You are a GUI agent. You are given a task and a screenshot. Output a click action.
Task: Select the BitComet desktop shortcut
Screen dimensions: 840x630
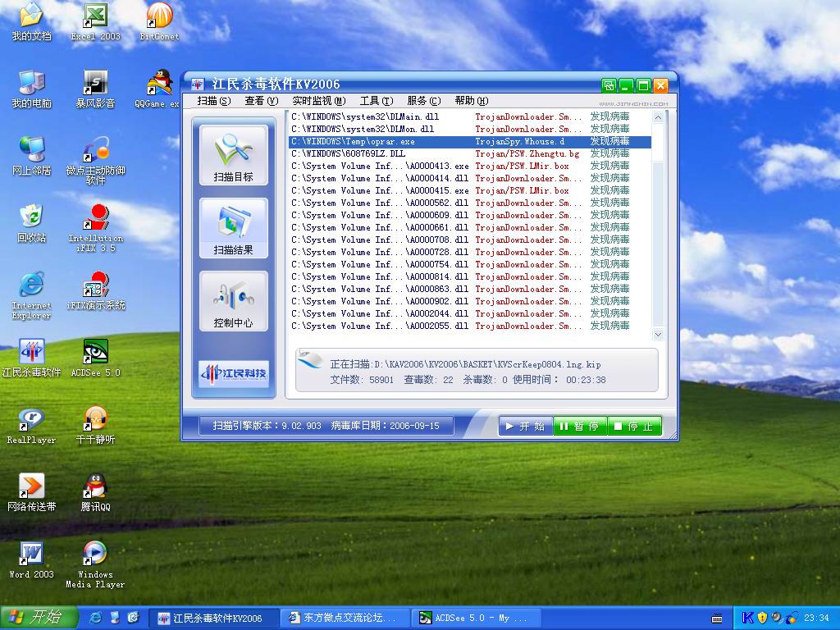click(159, 22)
